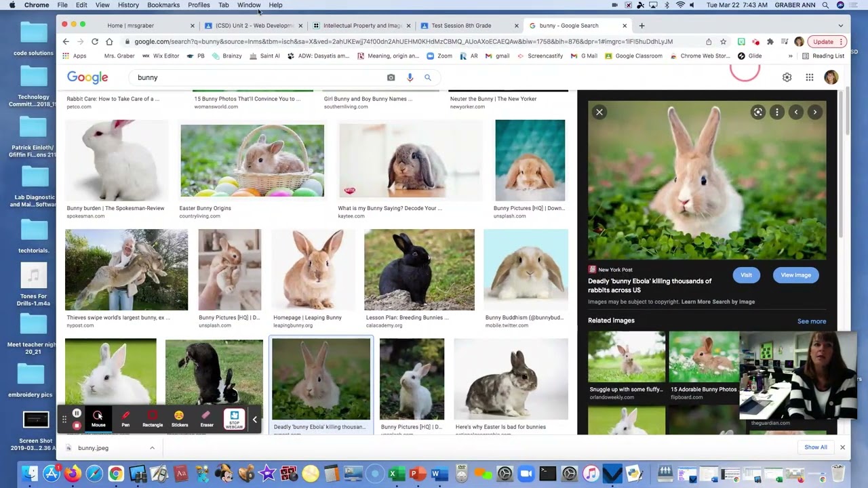The height and width of the screenshot is (488, 868).
Task: Open the Reading List
Action: pyautogui.click(x=823, y=56)
